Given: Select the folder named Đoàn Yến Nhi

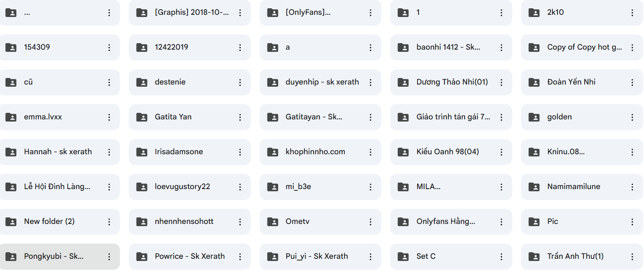Looking at the screenshot, I should 571,82.
